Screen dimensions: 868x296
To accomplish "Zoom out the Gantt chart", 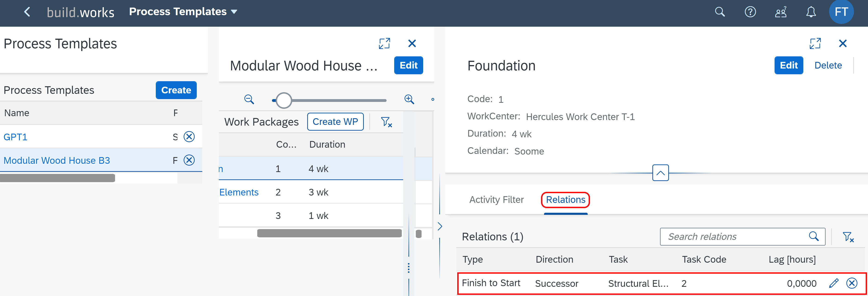I will pos(249,99).
